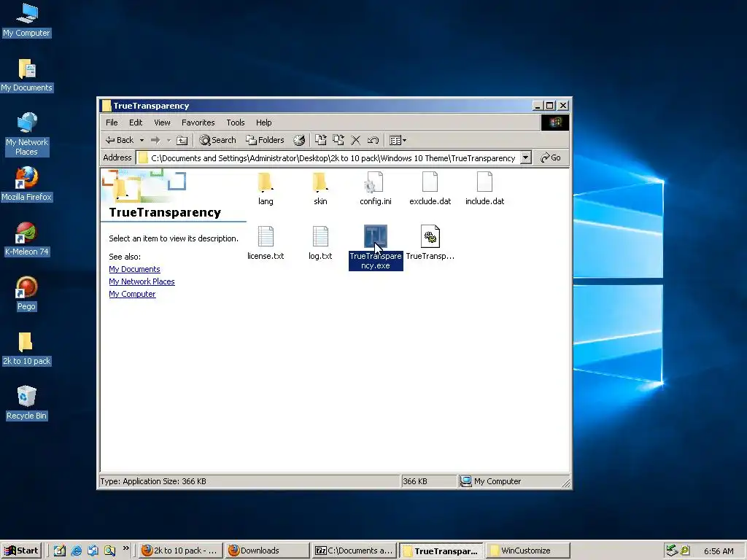Go up one folder level

[182, 140]
